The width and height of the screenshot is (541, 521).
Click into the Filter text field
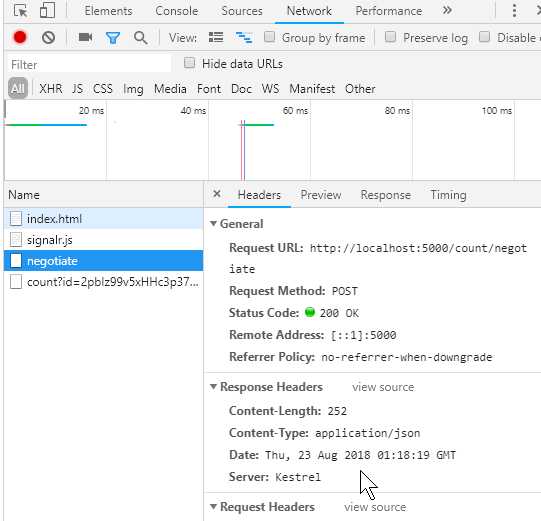[x=89, y=64]
